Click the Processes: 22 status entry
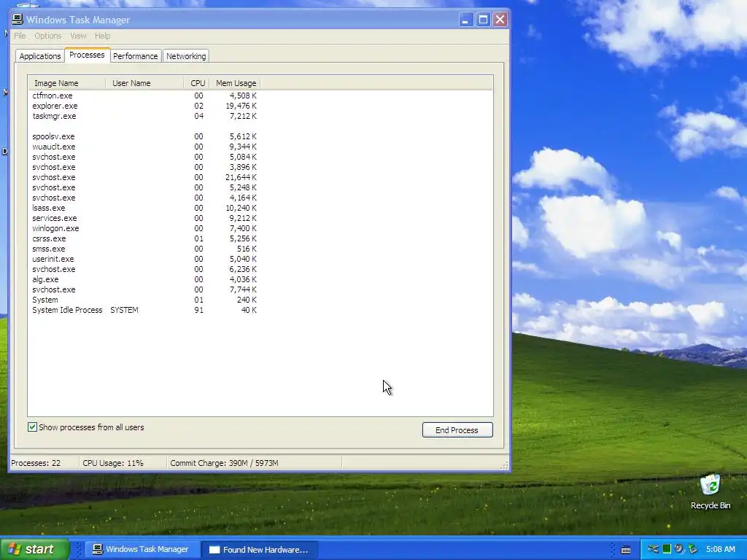The image size is (747, 560). (x=36, y=463)
